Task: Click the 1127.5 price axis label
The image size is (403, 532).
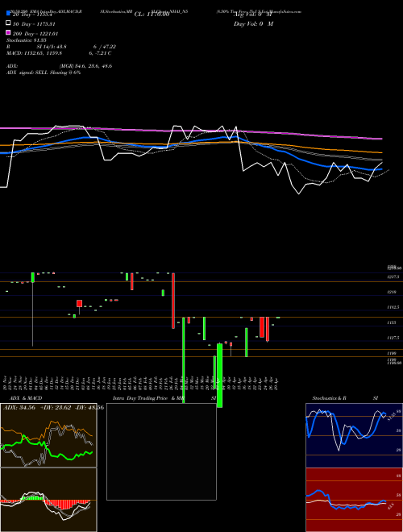Action: click(393, 338)
